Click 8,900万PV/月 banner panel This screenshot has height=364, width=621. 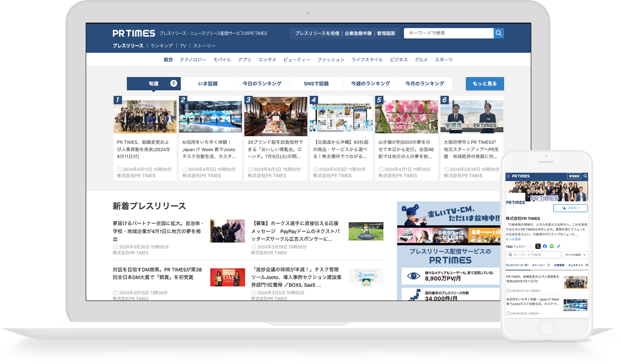pyautogui.click(x=450, y=276)
